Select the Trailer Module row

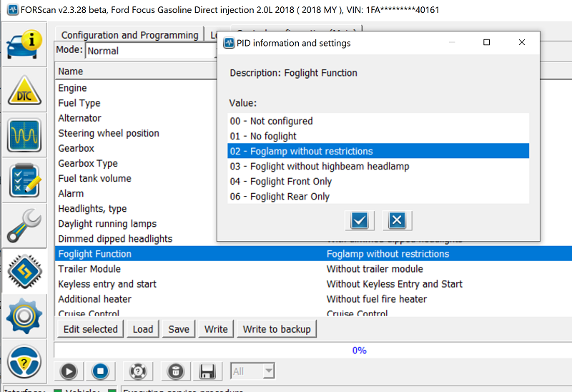coord(89,269)
